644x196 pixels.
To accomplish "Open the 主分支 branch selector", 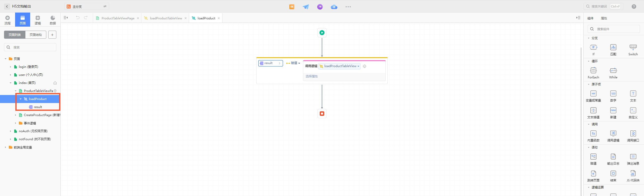I will [x=87, y=7].
